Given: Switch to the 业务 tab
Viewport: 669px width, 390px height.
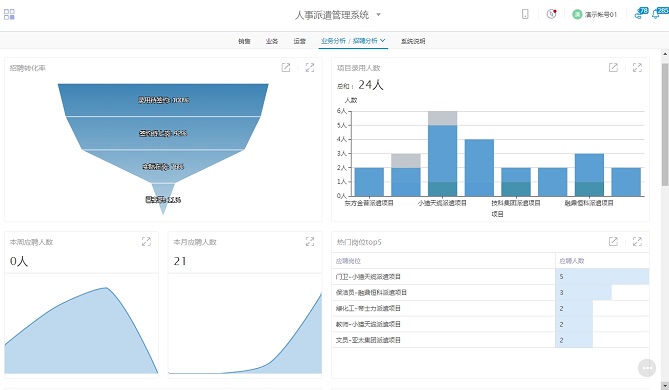Looking at the screenshot, I should [x=272, y=41].
